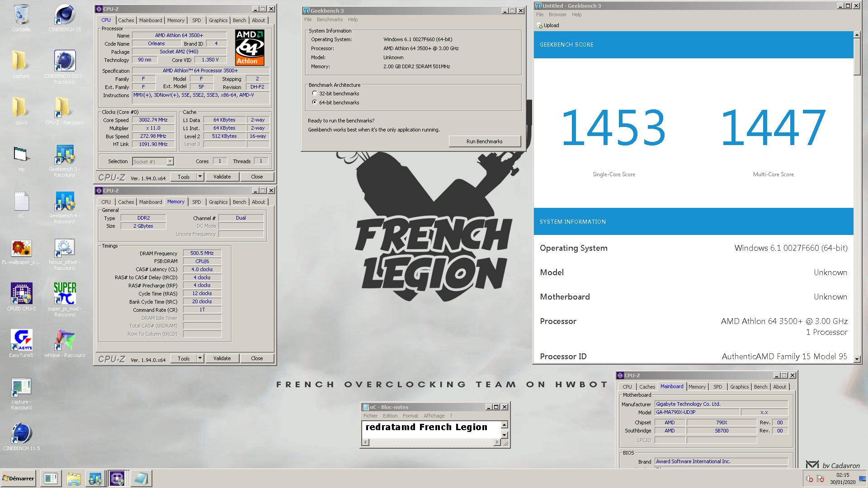The image size is (868, 488).
Task: Open the FL-wallpaper image icon
Action: [21, 248]
